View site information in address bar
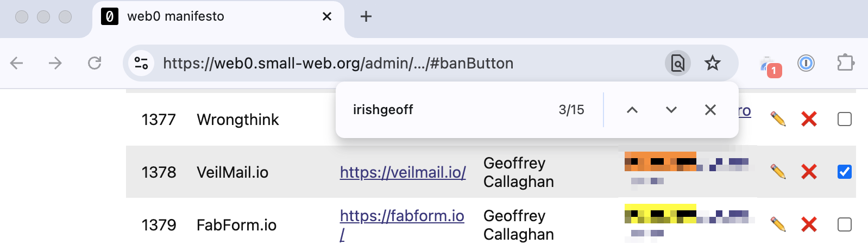868x250 pixels. 141,63
